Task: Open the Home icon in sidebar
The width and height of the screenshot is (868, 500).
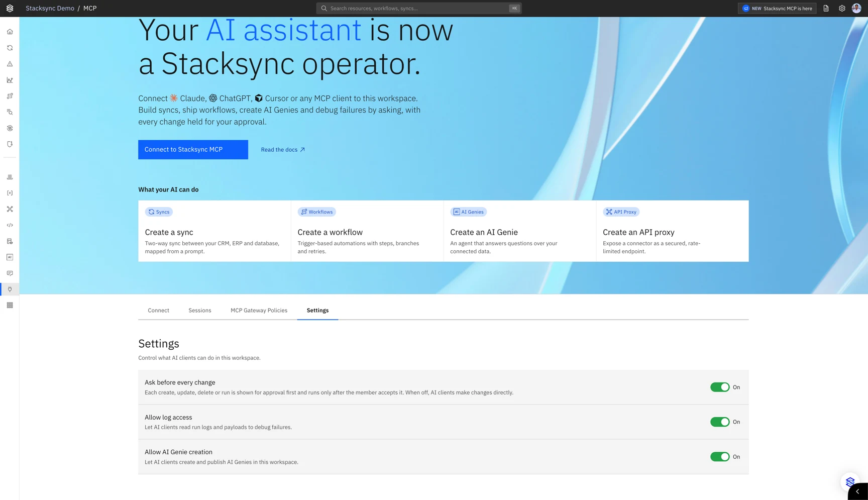Action: pyautogui.click(x=10, y=32)
